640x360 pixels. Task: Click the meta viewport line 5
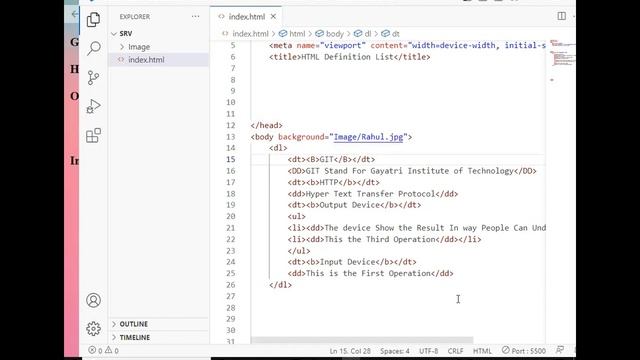(407, 45)
